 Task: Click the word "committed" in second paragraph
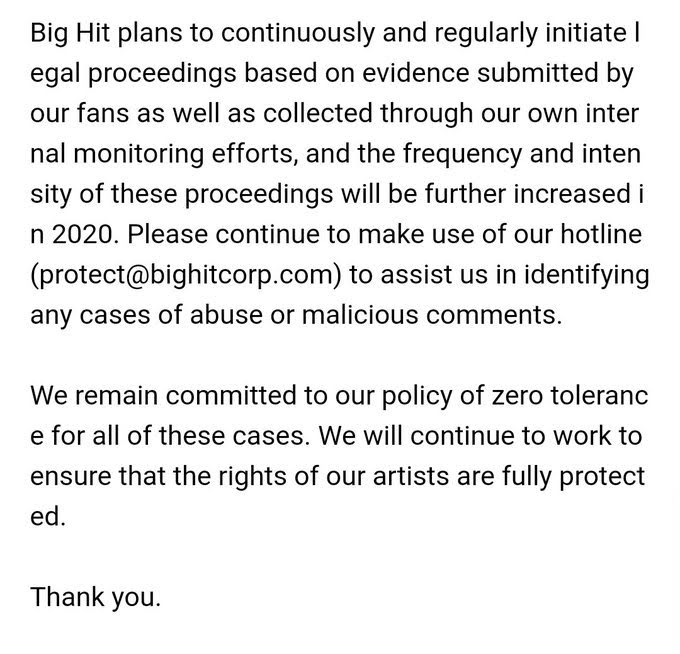click(x=231, y=396)
